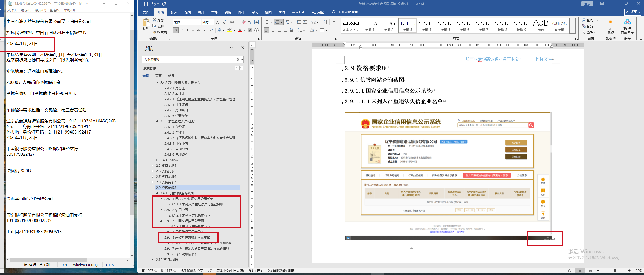The height and width of the screenshot is (275, 644).
Task: Open the font size dropdown (四号)
Action: 212,22
